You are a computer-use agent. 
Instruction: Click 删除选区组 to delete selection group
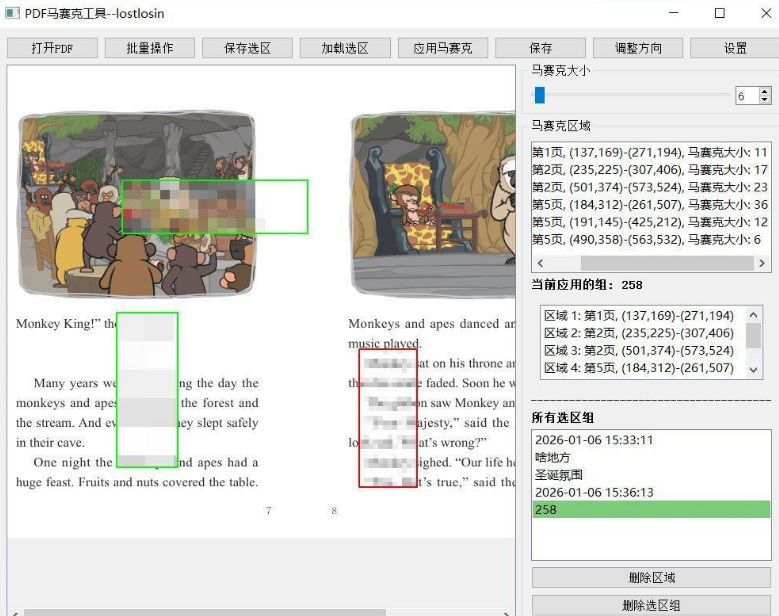tap(651, 605)
